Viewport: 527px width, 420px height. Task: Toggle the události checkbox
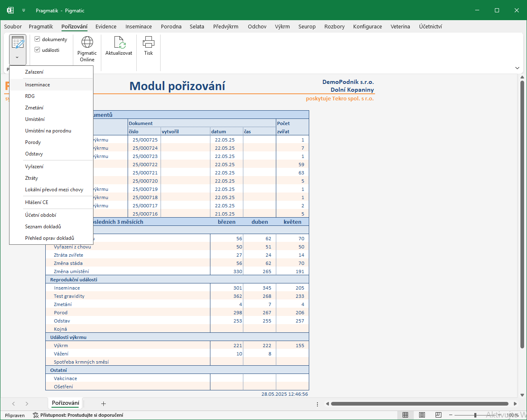click(x=37, y=50)
